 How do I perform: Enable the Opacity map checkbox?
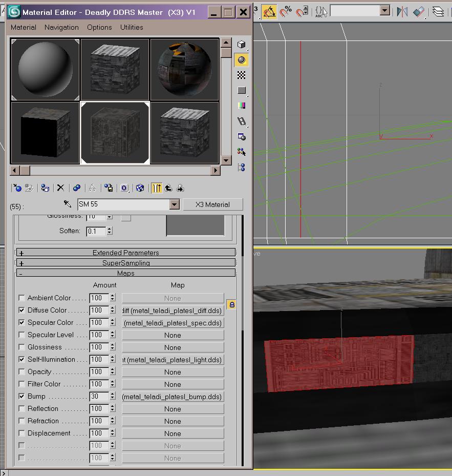pyautogui.click(x=21, y=371)
